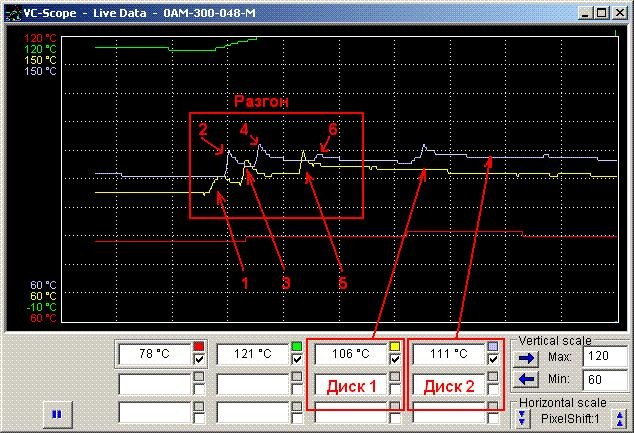This screenshot has width=634, height=433.
Task: Click the 78 °C channel value field
Action: (x=154, y=354)
